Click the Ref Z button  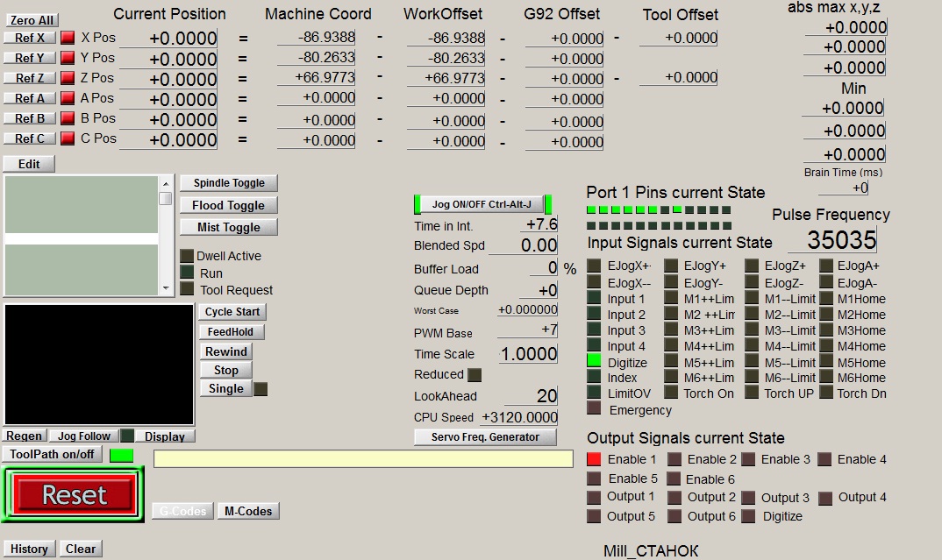[x=30, y=78]
